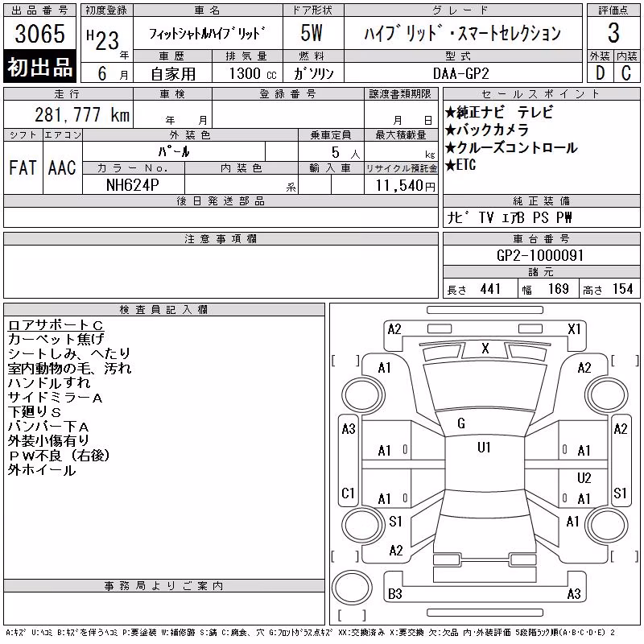Viewport: 644px width, 644px height.
Task: Click the chassis number GP2-1000091
Action: point(540,255)
